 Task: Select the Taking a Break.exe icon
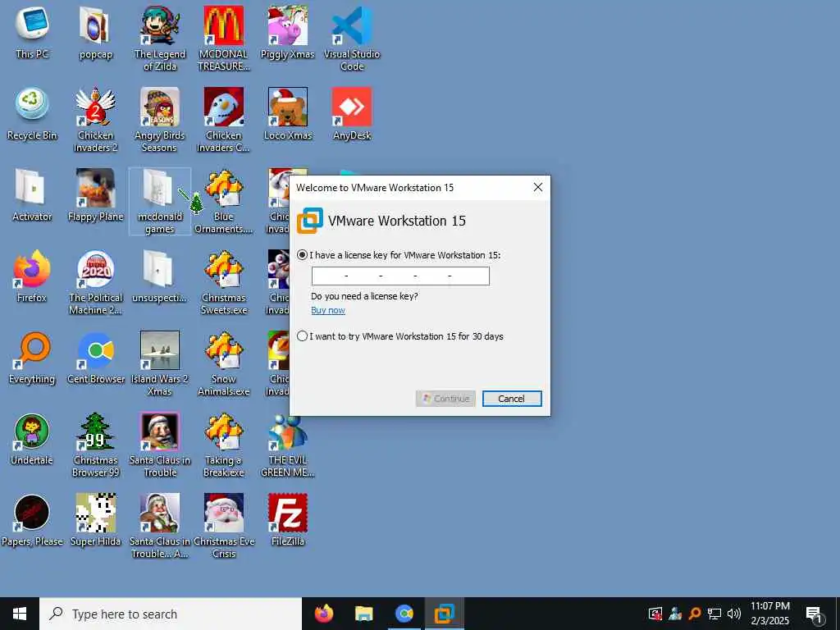point(224,445)
